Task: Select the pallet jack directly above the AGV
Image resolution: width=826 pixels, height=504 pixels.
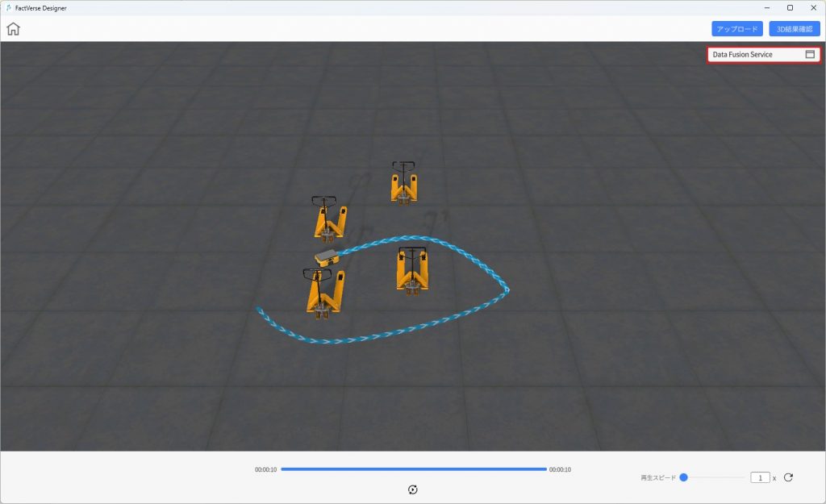Action: (329, 218)
